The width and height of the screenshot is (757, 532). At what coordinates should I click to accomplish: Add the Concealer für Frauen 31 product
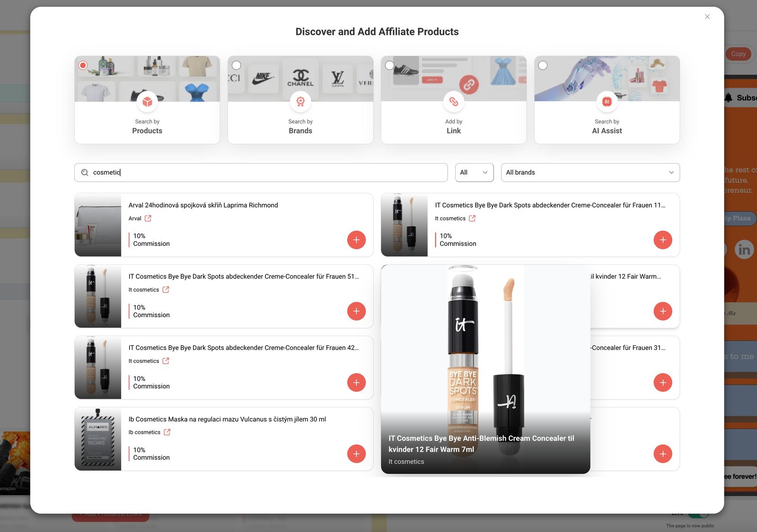pyautogui.click(x=663, y=383)
